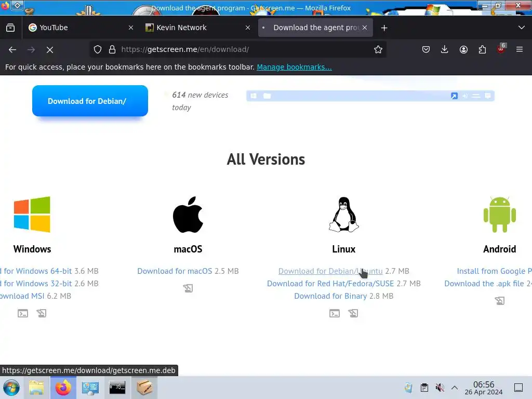Show site security padlock info
Image resolution: width=532 pixels, height=399 pixels.
(112, 49)
